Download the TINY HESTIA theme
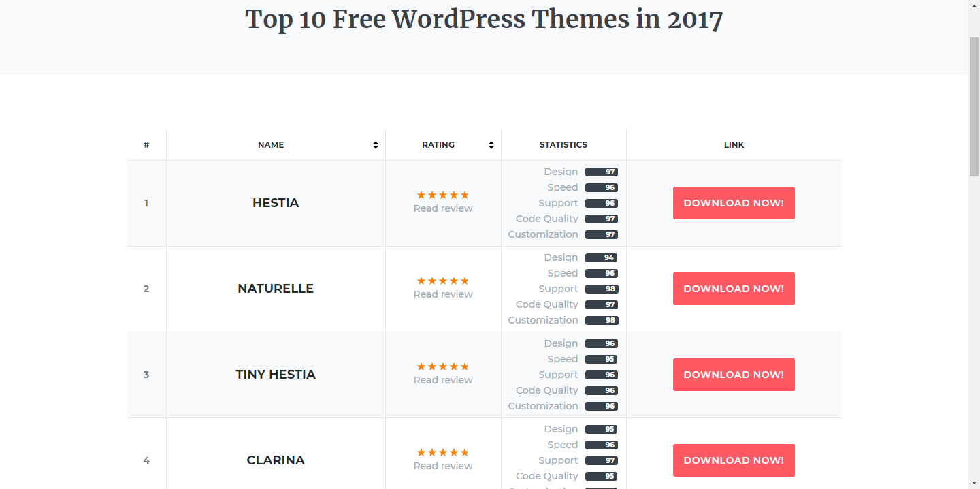This screenshot has height=489, width=980. tap(734, 374)
